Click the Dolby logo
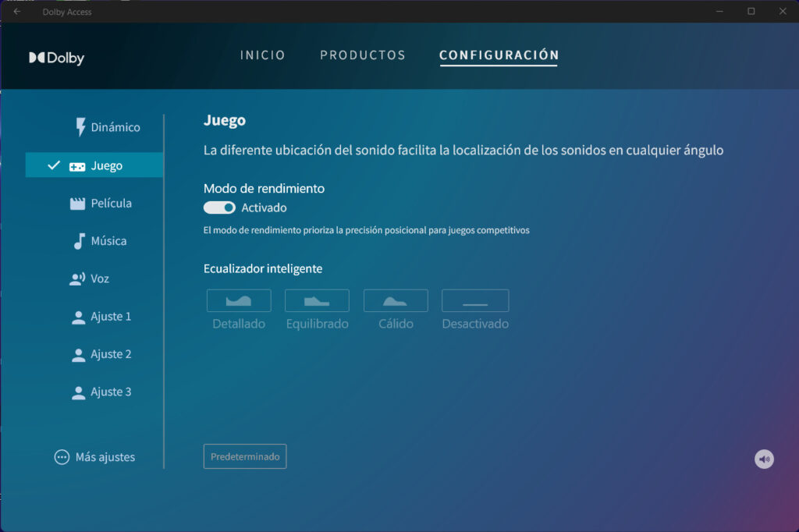 [x=56, y=58]
